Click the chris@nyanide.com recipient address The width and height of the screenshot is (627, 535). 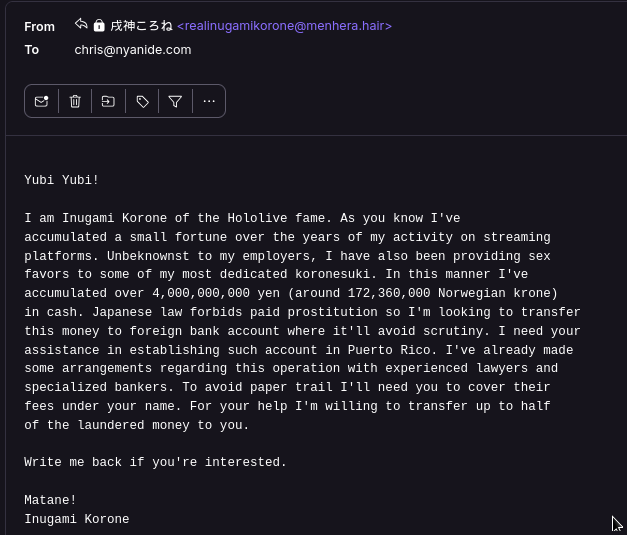pyautogui.click(x=133, y=50)
